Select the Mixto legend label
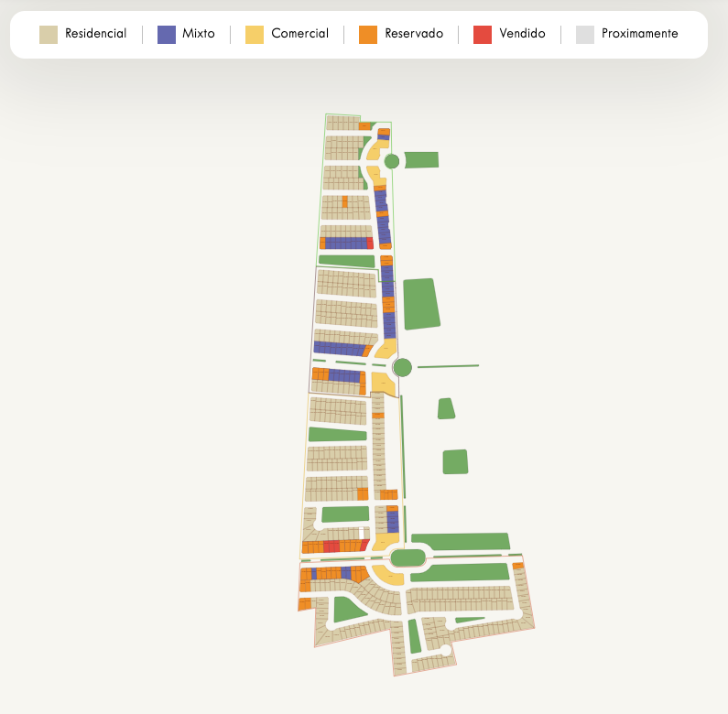This screenshot has width=728, height=714. tap(199, 34)
